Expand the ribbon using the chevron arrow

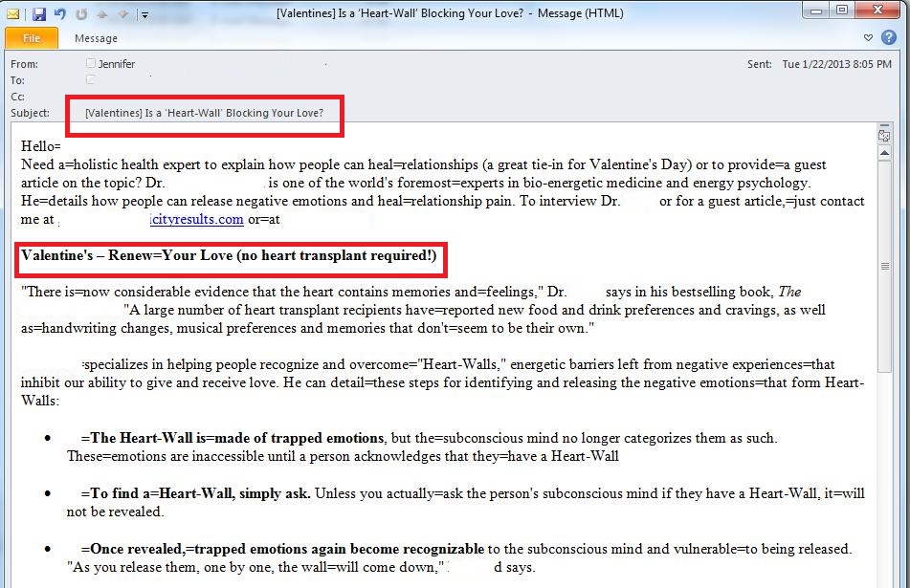pyautogui.click(x=868, y=38)
